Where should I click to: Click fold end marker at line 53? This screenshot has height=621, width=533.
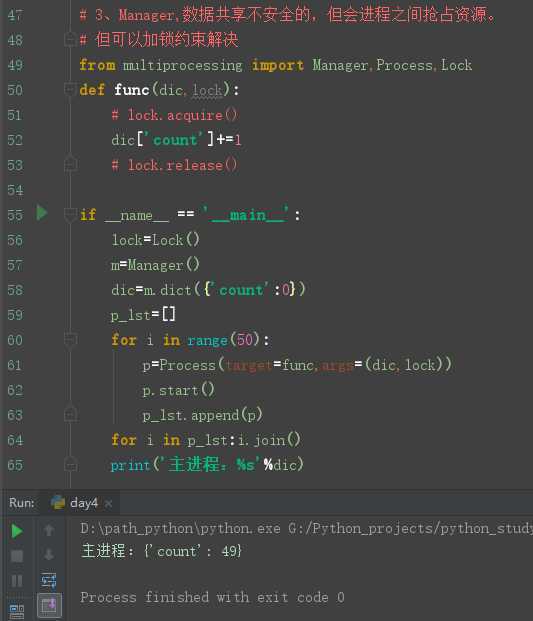70,164
